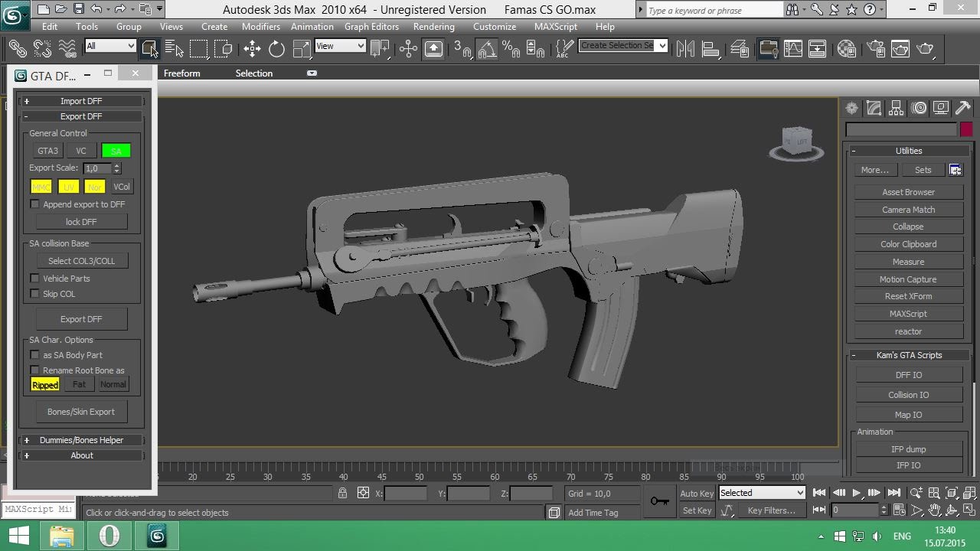
Task: Click the Export DFF button
Action: [x=81, y=319]
